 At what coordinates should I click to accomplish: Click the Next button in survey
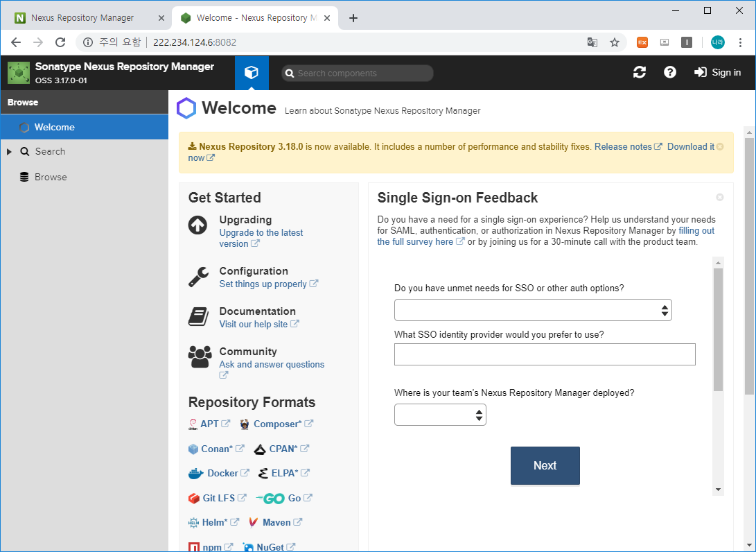545,465
